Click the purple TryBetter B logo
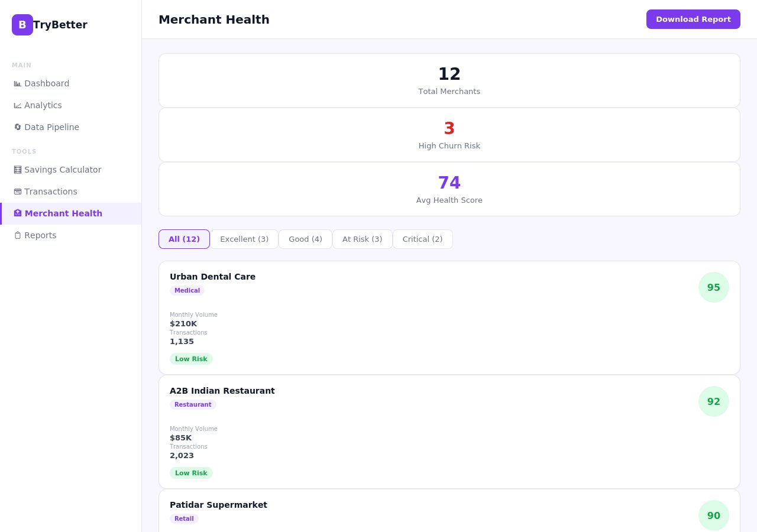This screenshot has height=532, width=757. pos(22,25)
